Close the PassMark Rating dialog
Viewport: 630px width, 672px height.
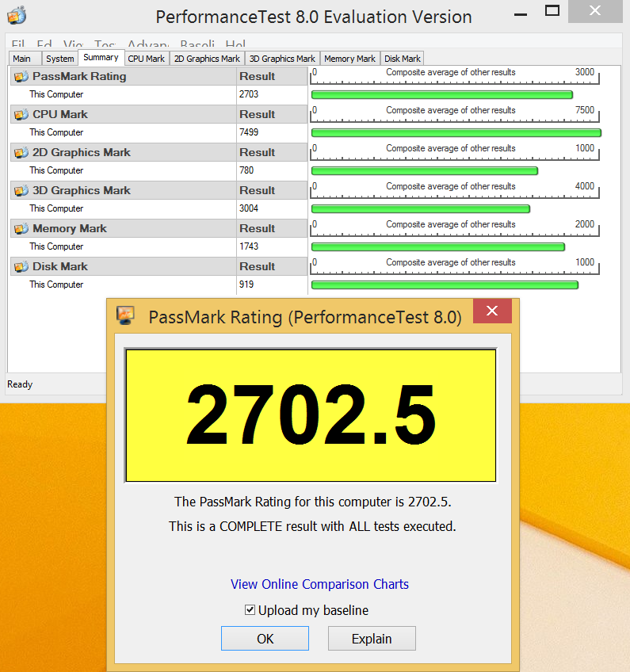click(x=492, y=311)
